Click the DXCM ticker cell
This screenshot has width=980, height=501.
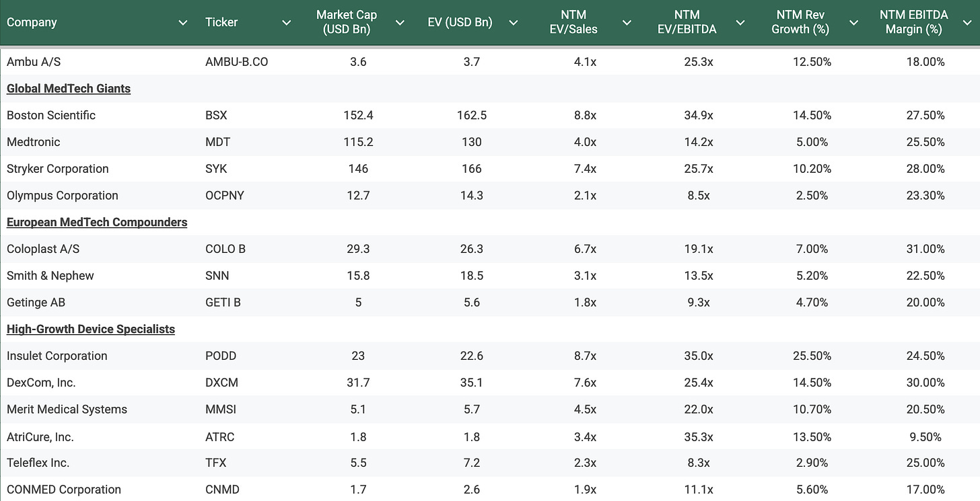tap(221, 383)
